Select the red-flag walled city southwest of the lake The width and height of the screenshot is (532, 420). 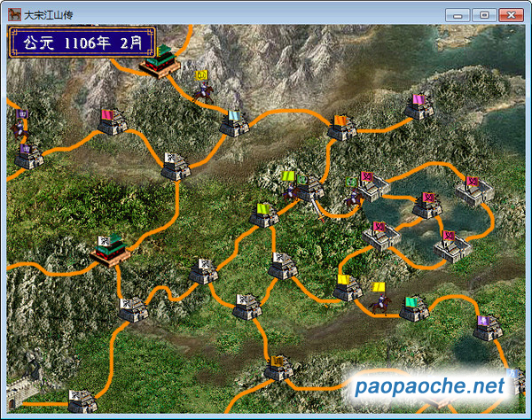pos(380,237)
